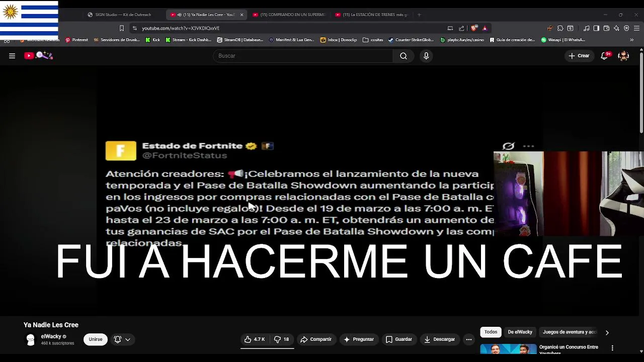This screenshot has width=644, height=362.
Task: Open the elWacky channel avatar
Action: pyautogui.click(x=31, y=340)
